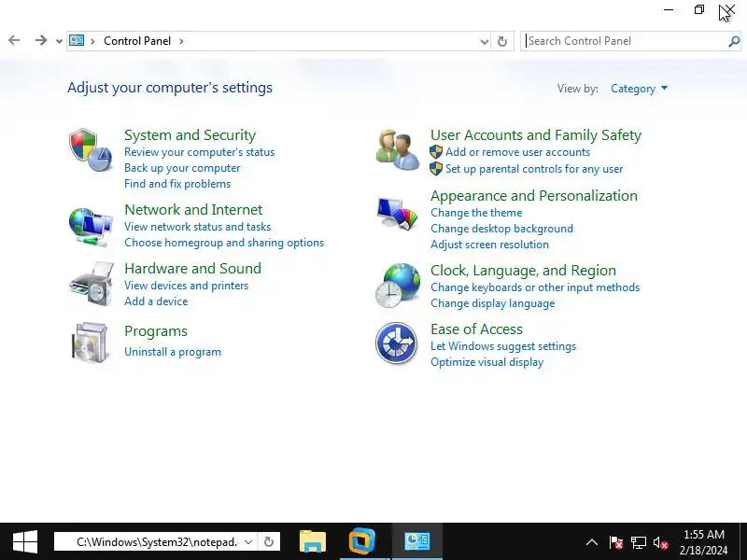
Task: Open the VMware icon in taskbar
Action: pos(362,541)
